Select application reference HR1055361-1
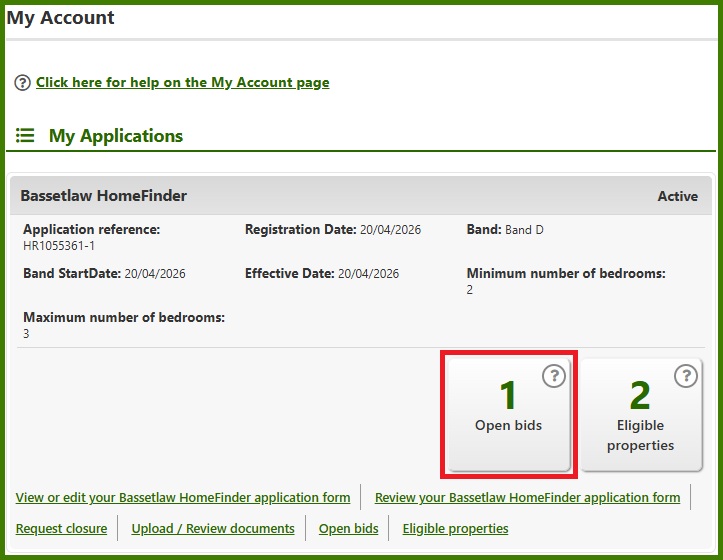 click(59, 245)
